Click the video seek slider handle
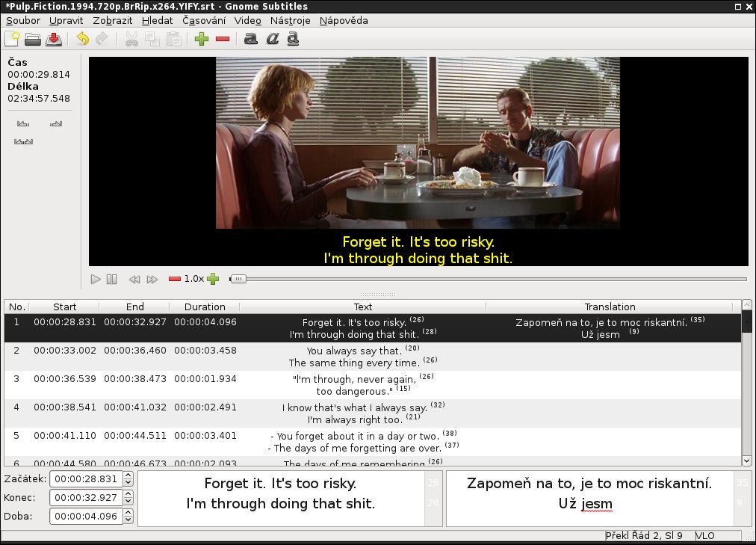Viewport: 756px width, 545px height. (x=238, y=279)
